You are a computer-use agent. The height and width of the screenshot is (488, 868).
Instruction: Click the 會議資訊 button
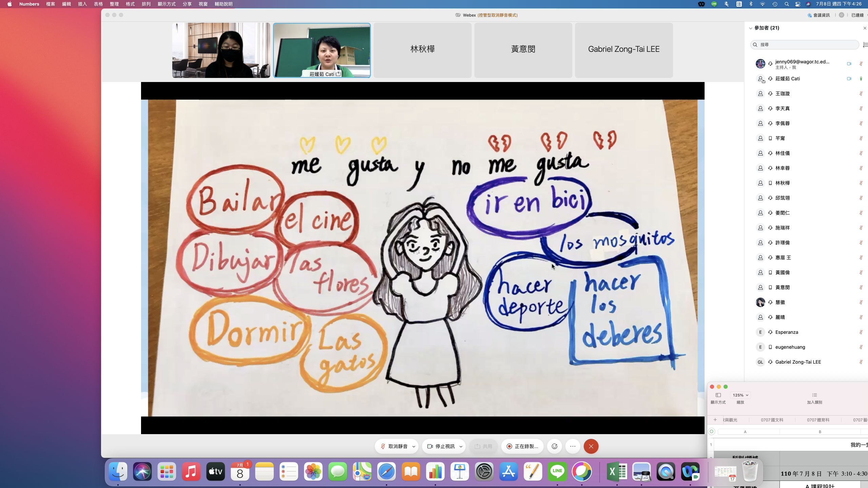(819, 15)
